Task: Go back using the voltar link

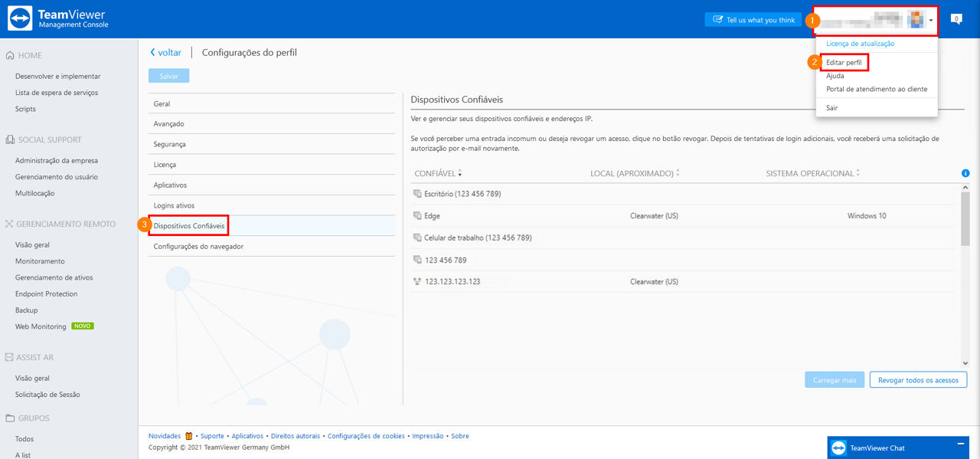Action: pyautogui.click(x=166, y=53)
